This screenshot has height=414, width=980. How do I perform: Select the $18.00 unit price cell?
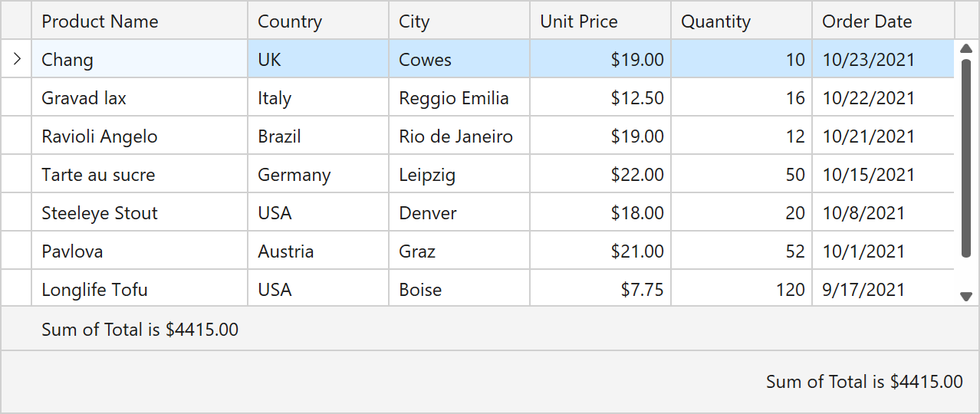click(600, 213)
